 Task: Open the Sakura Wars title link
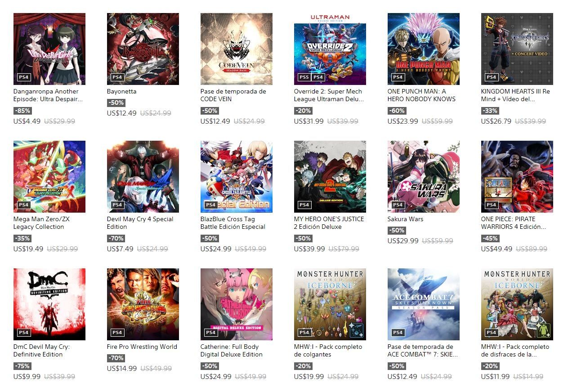click(405, 219)
